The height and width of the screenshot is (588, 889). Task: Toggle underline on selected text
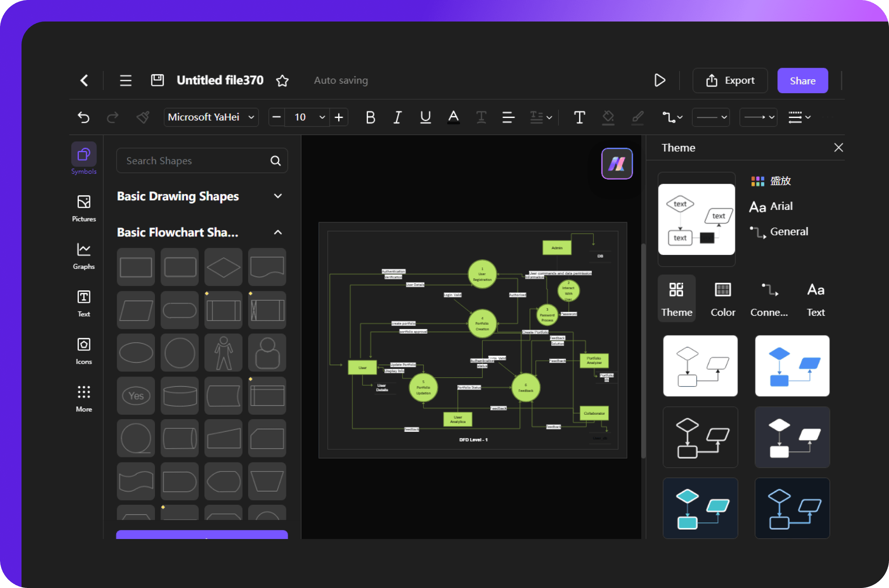tap(425, 117)
